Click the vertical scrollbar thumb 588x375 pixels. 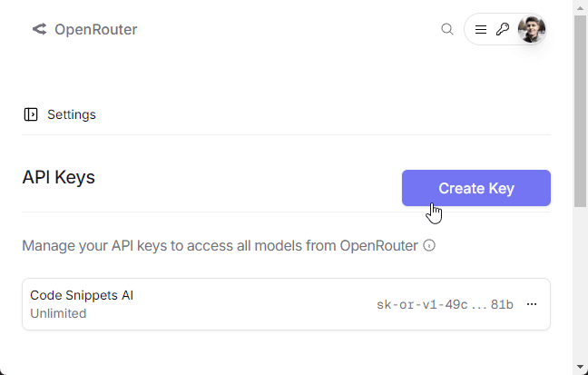pyautogui.click(x=580, y=111)
